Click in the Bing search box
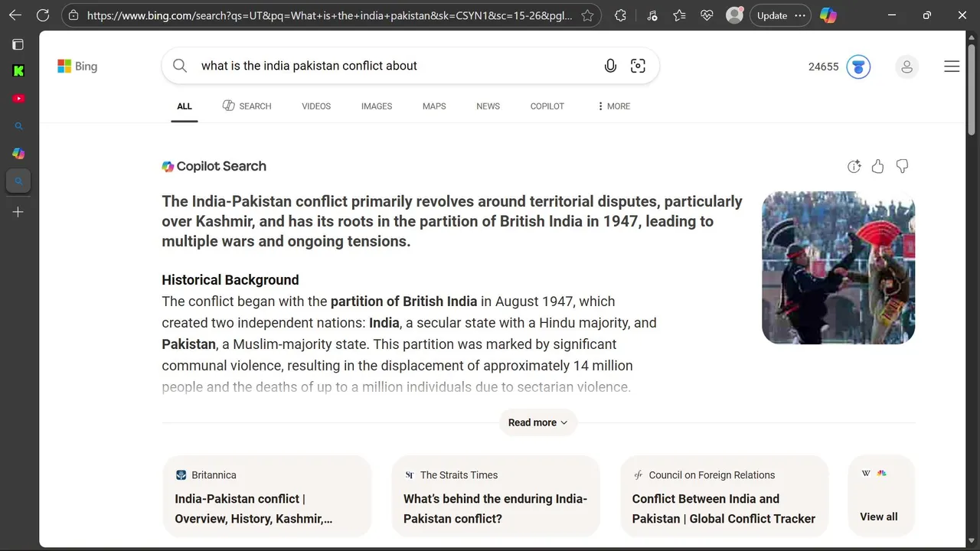Viewport: 980px width, 551px height. [x=390, y=66]
